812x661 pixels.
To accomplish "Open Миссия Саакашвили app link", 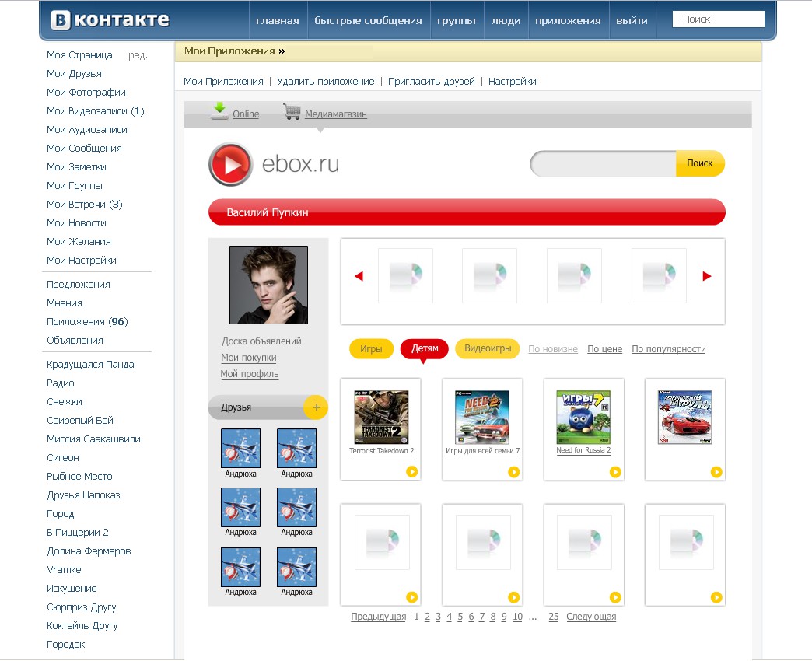I will point(93,439).
